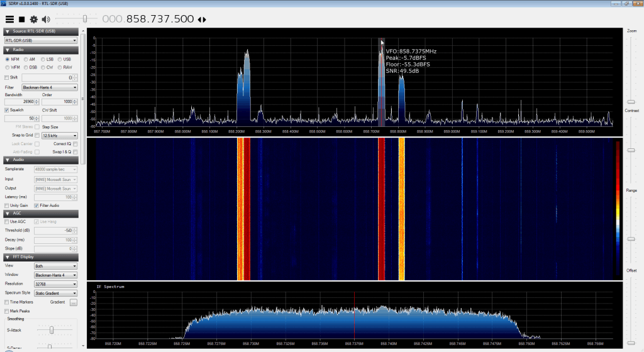644x352 pixels.
Task: Enable the Correct IQ checkbox
Action: [75, 144]
